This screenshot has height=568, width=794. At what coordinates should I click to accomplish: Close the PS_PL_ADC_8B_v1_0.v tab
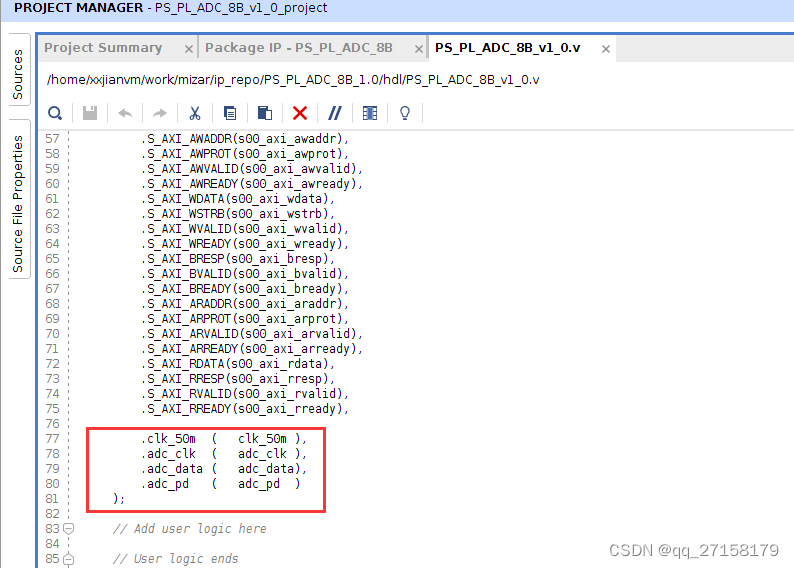[606, 49]
